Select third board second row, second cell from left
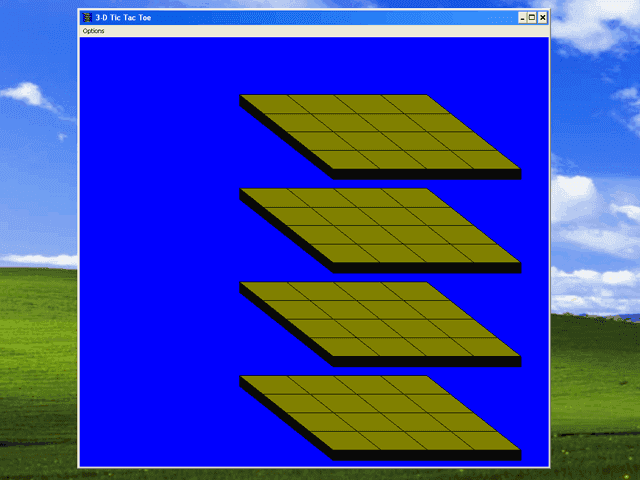Screen dimensions: 640x480 click(345, 310)
